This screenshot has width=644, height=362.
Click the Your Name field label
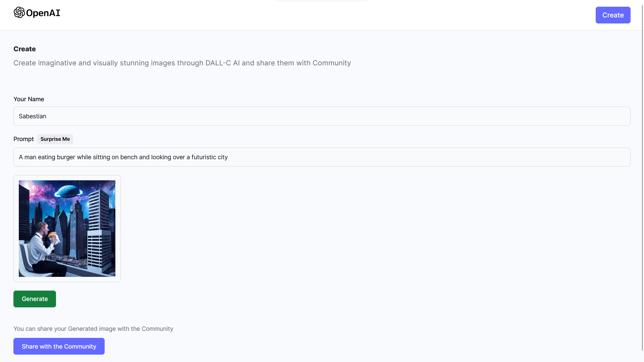pyautogui.click(x=29, y=99)
